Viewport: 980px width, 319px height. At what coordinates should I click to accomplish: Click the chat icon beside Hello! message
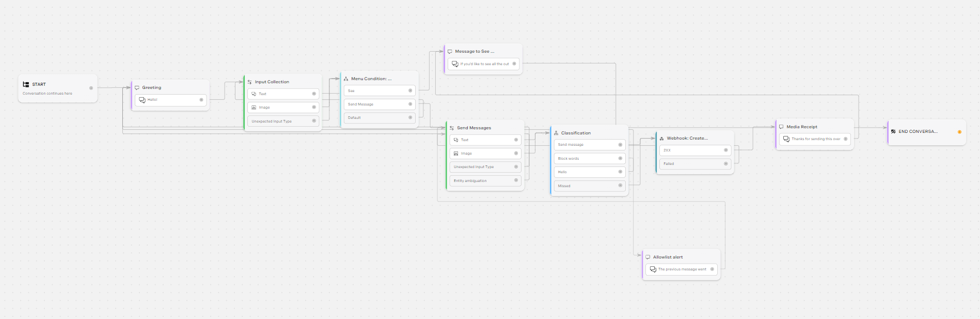pos(143,100)
